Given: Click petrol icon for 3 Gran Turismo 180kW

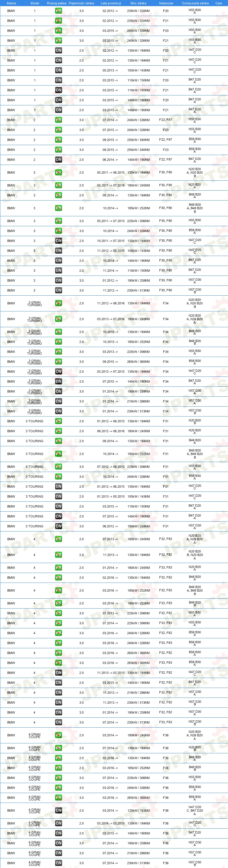Looking at the screenshot, I should point(58,319).
